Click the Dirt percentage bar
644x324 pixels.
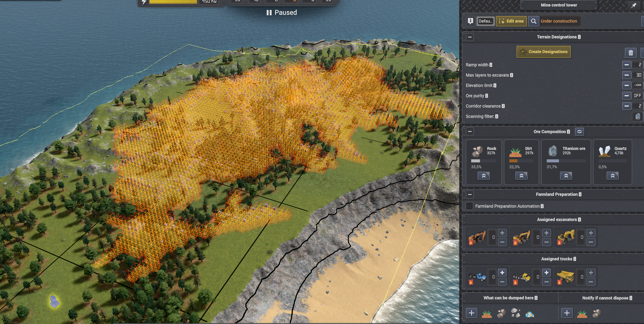pos(521,161)
